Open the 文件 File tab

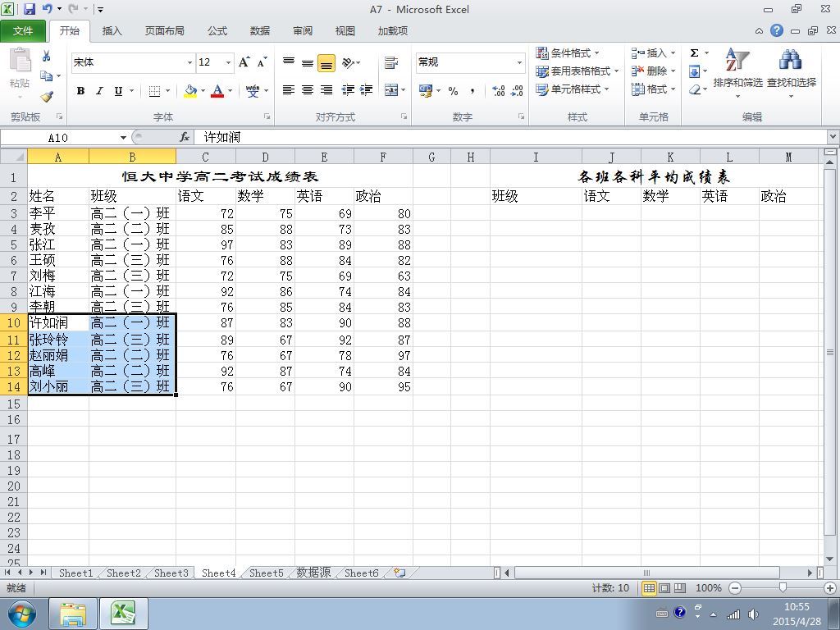click(x=23, y=31)
